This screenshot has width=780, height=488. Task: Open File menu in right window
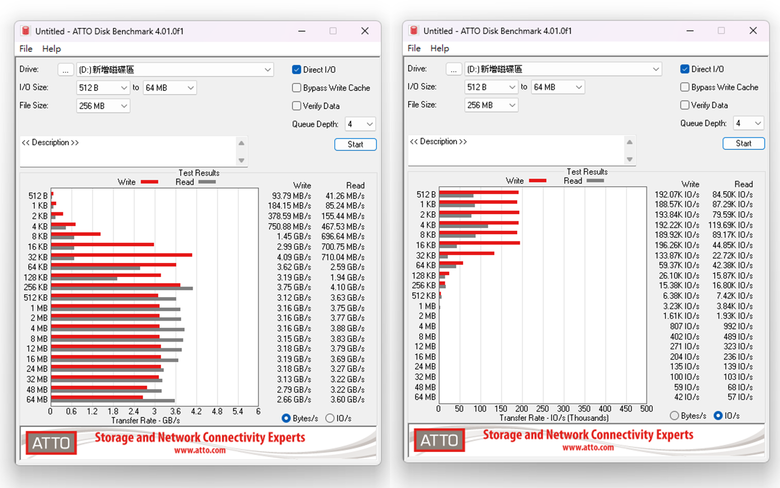[414, 48]
